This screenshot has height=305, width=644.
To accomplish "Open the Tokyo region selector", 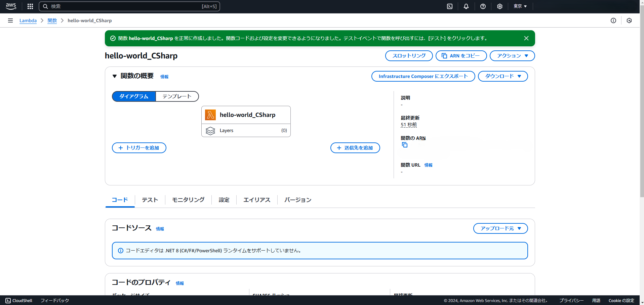I will tap(520, 6).
